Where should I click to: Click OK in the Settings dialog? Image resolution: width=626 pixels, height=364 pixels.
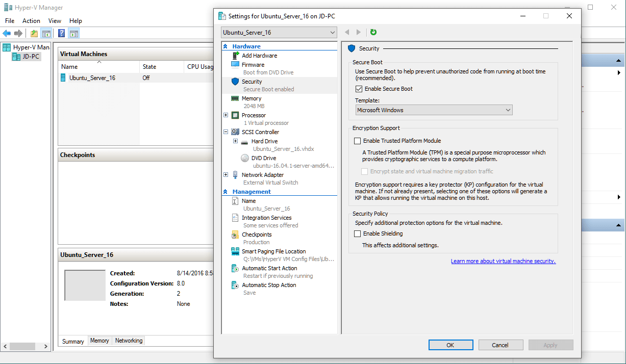(450, 345)
